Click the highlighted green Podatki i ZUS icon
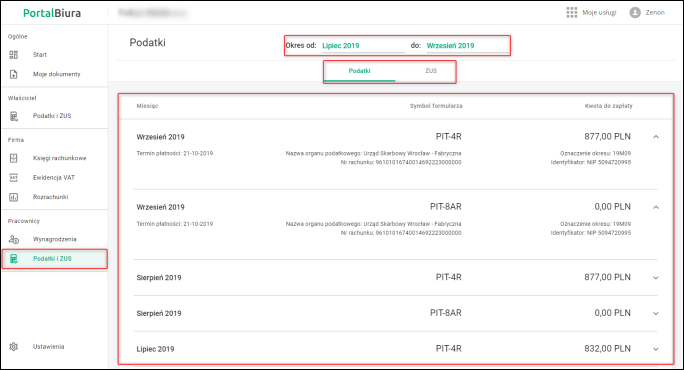 (x=14, y=259)
